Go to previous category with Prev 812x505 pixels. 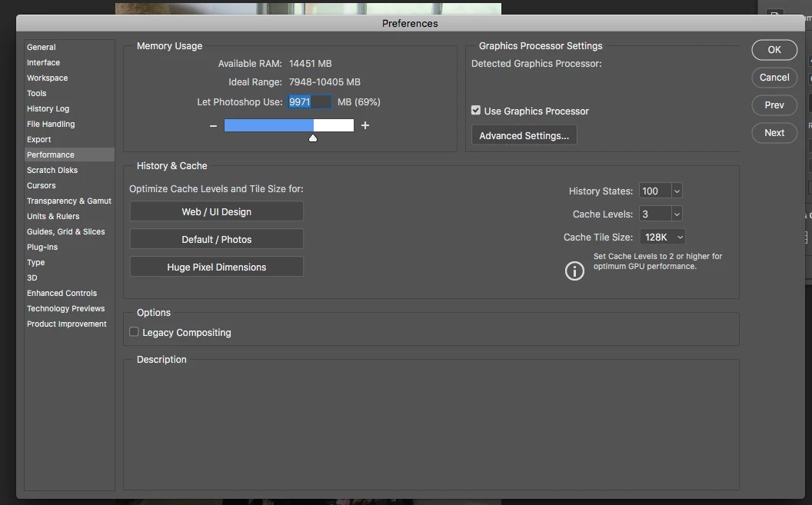pos(774,105)
